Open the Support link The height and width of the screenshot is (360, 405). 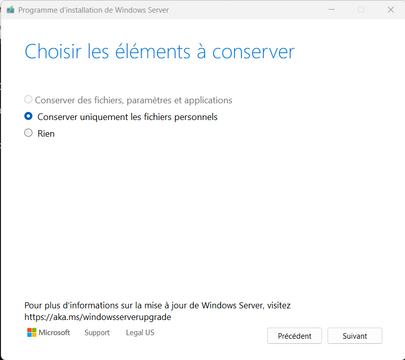coord(97,333)
